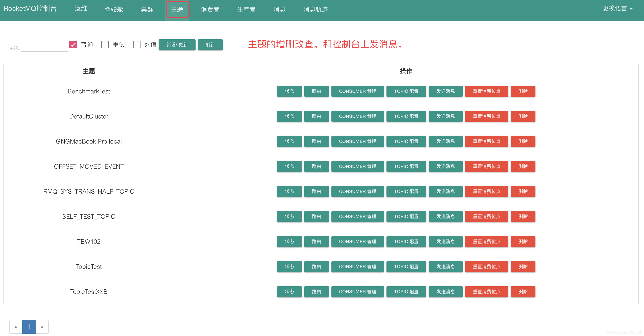View 路由 for DefaultCluster topic
Viewport: 644px width, 336px height.
pos(316,116)
